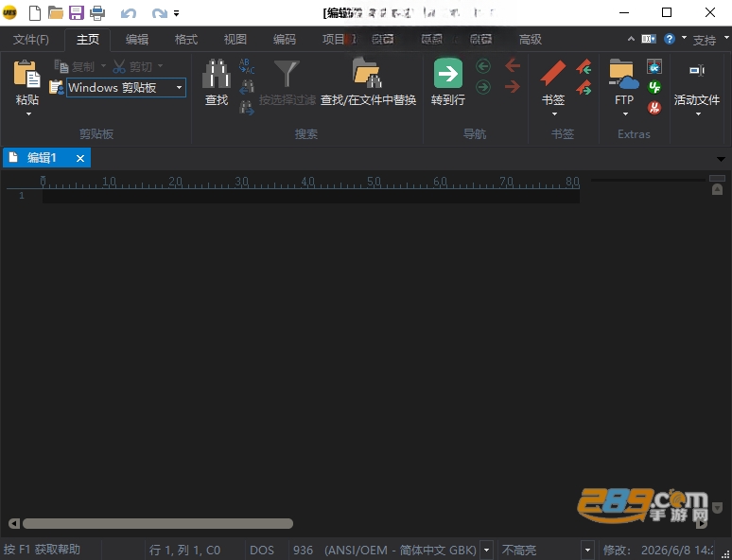Click 行 1, 列 1, C0 status entry

coord(184,551)
